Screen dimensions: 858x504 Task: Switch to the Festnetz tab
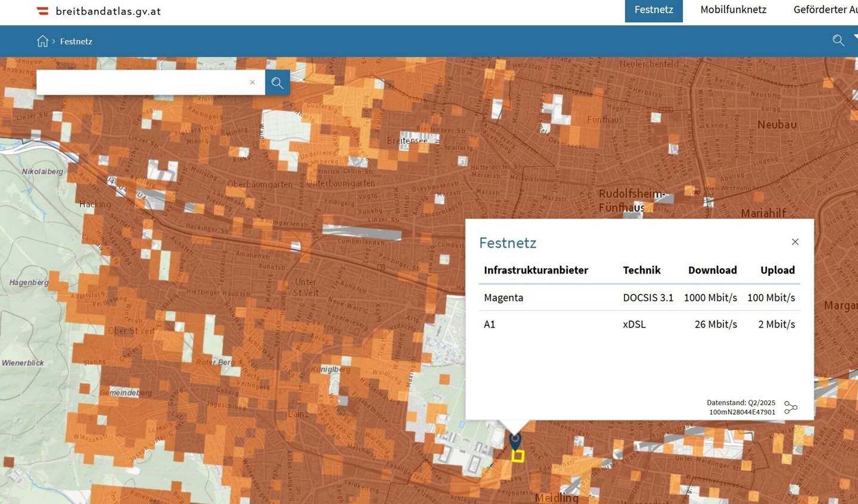click(x=654, y=10)
